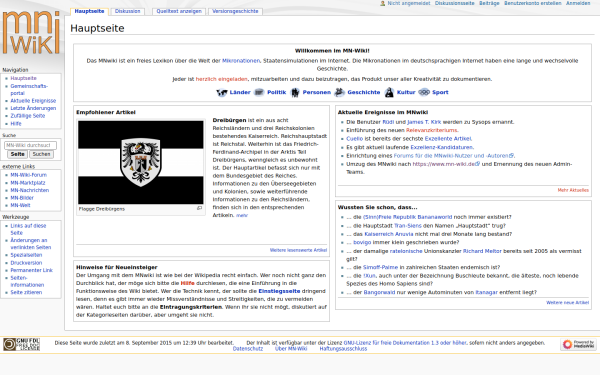Viewport: 600px width, 375px height.
Task: Open the MN-Bilder link
Action: 22,198
